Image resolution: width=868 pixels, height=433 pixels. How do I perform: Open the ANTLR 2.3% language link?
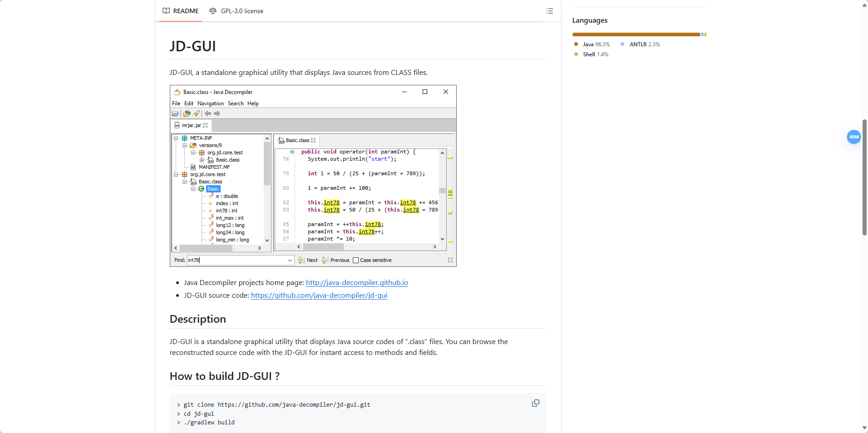[641, 44]
